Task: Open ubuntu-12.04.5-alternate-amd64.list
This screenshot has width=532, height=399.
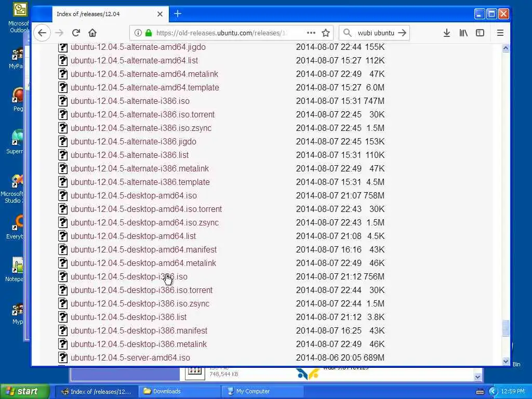Action: click(135, 61)
